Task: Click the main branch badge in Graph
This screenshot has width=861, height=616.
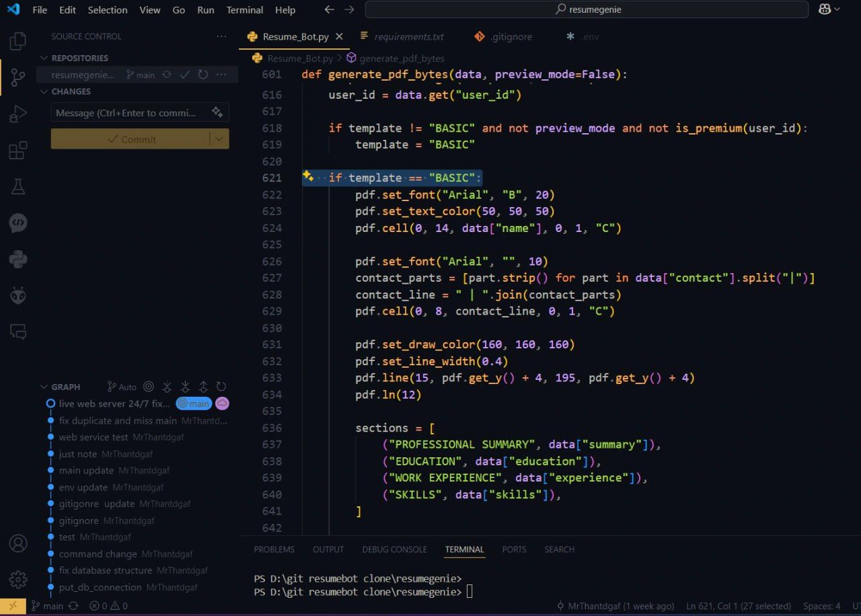Action: click(x=194, y=403)
